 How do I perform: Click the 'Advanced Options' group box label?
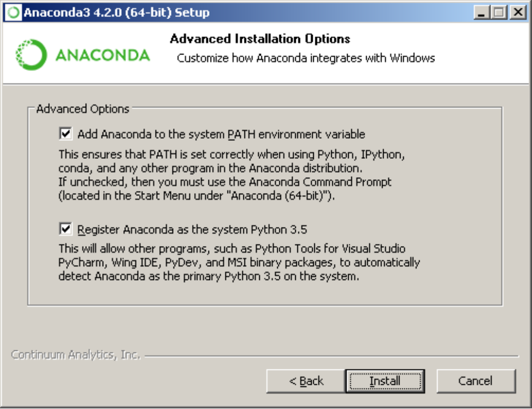(83, 109)
